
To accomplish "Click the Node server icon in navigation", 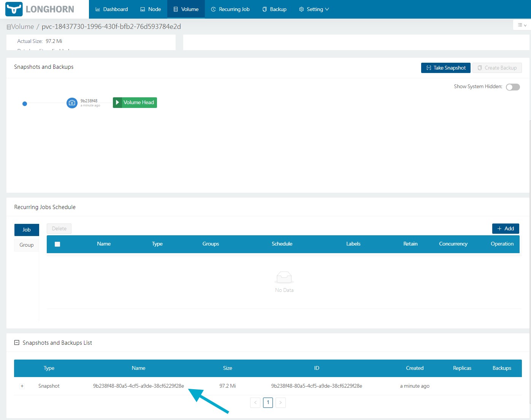I will (x=142, y=9).
